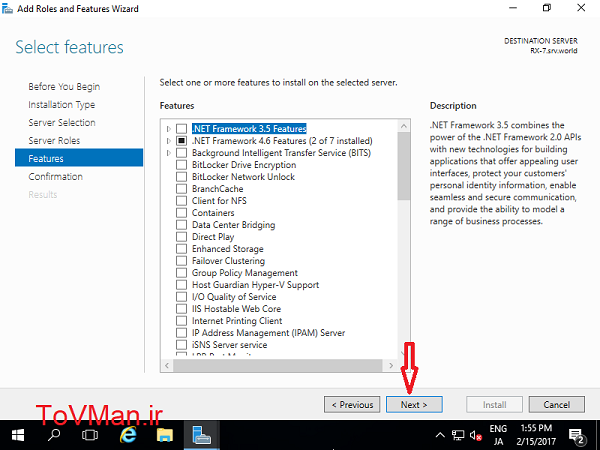Screen dimensions: 600x450
Task: Open Task View on the taskbar
Action: coord(90,435)
